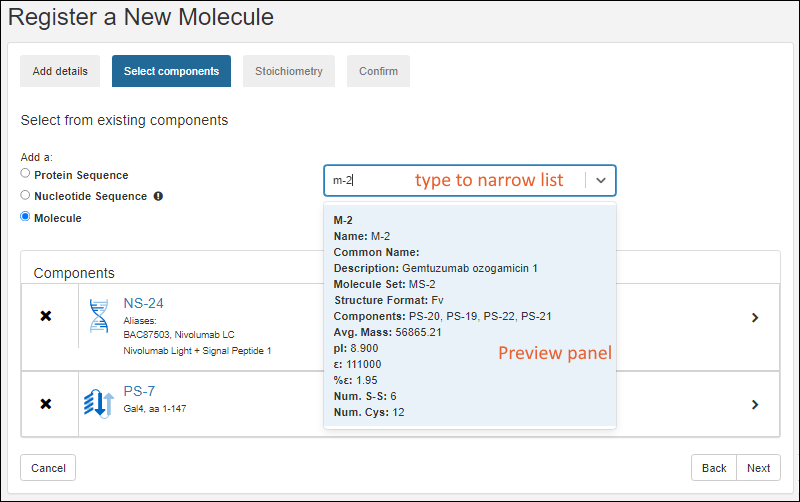Select the Protein Sequence radio button
The image size is (800, 502).
(x=26, y=174)
